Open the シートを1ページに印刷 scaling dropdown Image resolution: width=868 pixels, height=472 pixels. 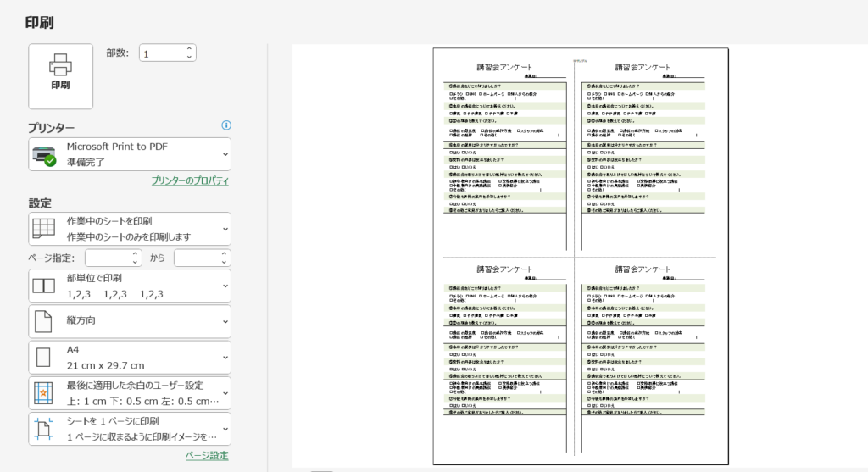(130, 429)
